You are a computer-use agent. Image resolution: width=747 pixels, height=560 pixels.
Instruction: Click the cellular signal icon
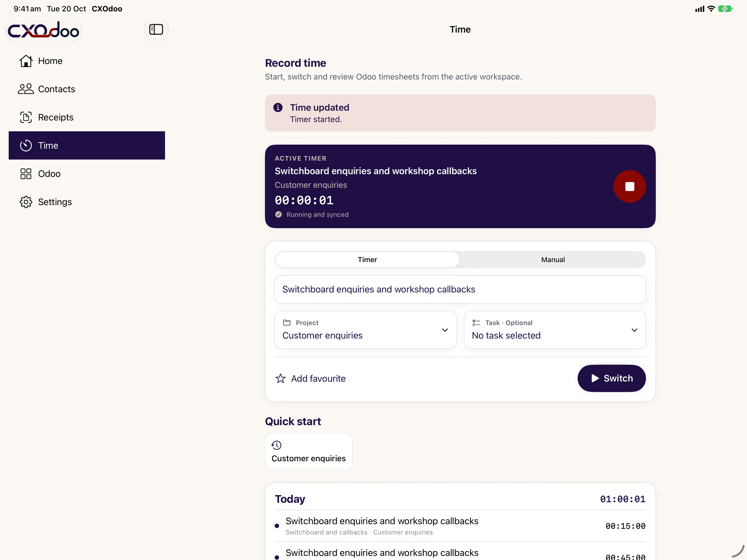[700, 9]
